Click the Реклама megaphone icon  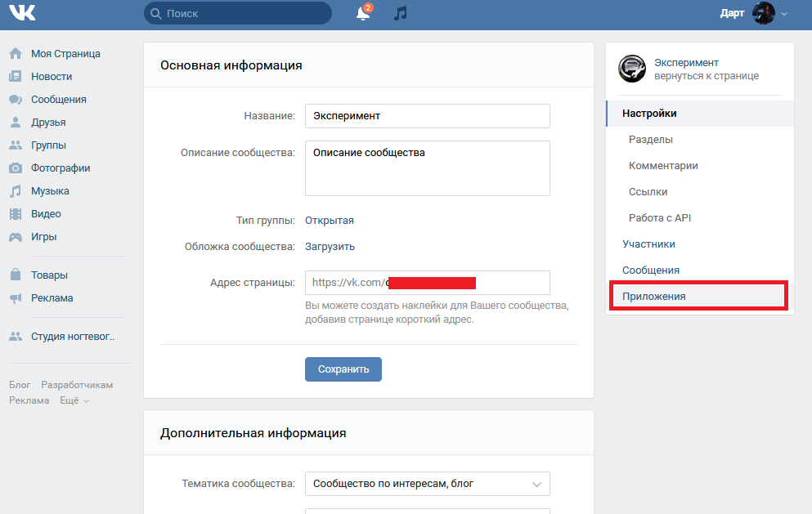pyautogui.click(x=16, y=298)
